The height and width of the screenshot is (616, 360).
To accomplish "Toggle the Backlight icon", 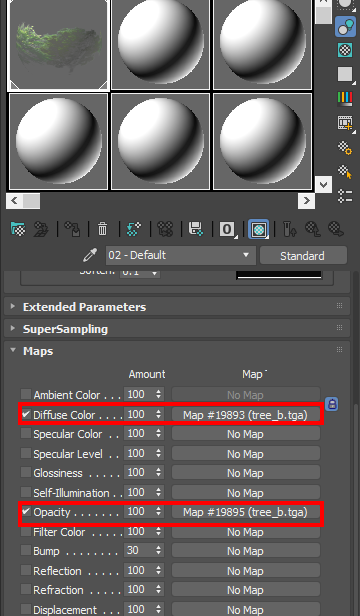I will (x=345, y=27).
